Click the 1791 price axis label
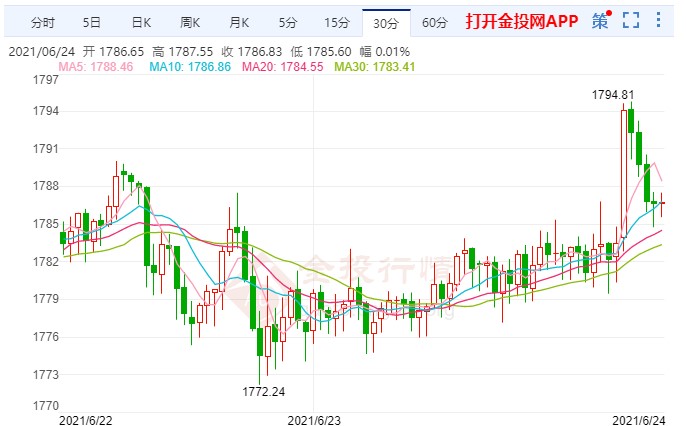Image resolution: width=686 pixels, height=426 pixels. [x=46, y=149]
